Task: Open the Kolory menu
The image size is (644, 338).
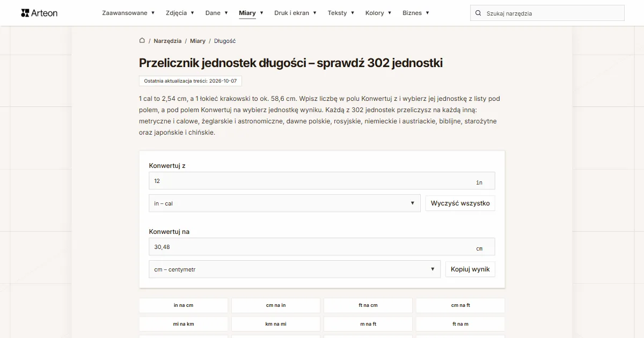Action: [378, 13]
